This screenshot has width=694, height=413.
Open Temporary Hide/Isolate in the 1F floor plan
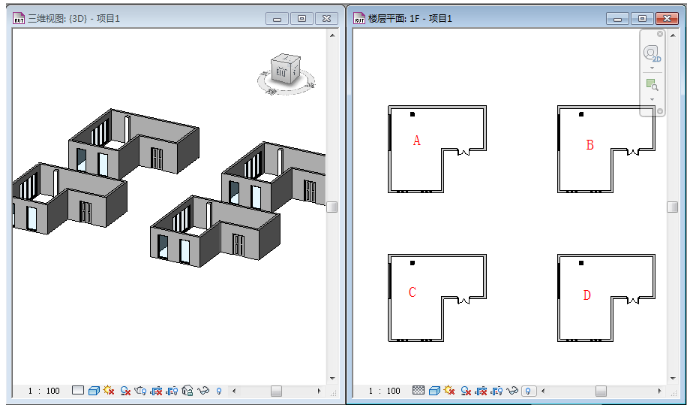pyautogui.click(x=513, y=390)
